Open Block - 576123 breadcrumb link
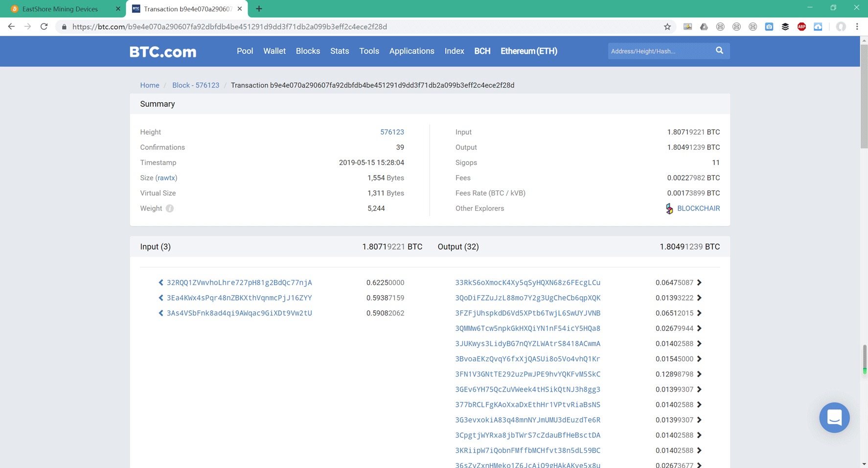The width and height of the screenshot is (868, 468). 196,85
